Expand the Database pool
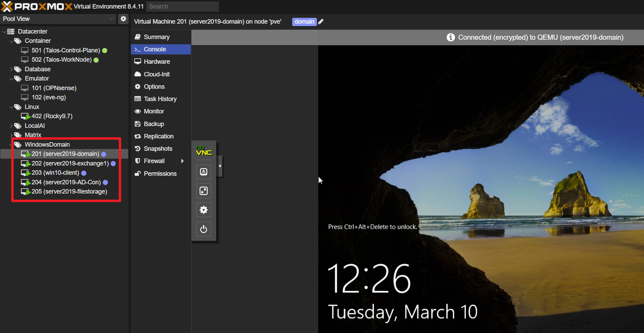 click(x=11, y=69)
